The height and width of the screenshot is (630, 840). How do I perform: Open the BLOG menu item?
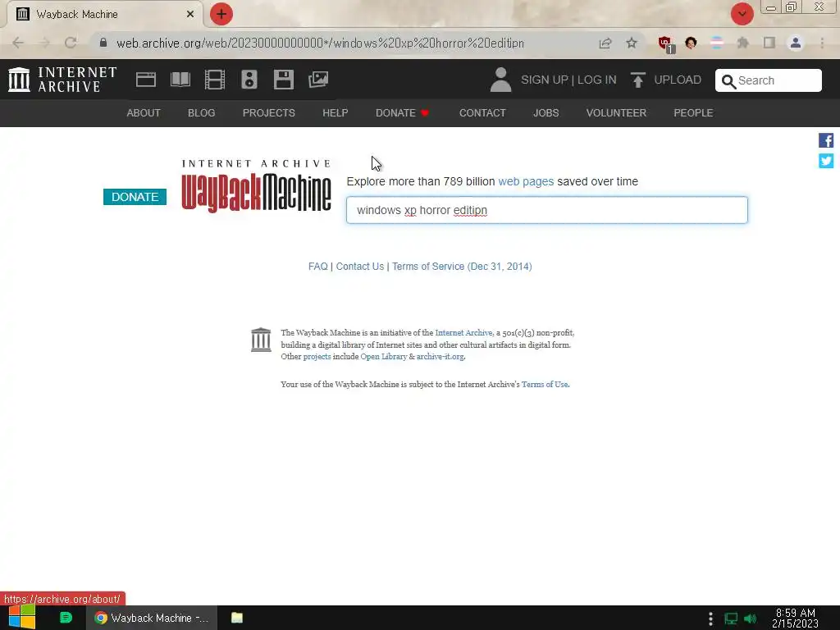pyautogui.click(x=202, y=113)
